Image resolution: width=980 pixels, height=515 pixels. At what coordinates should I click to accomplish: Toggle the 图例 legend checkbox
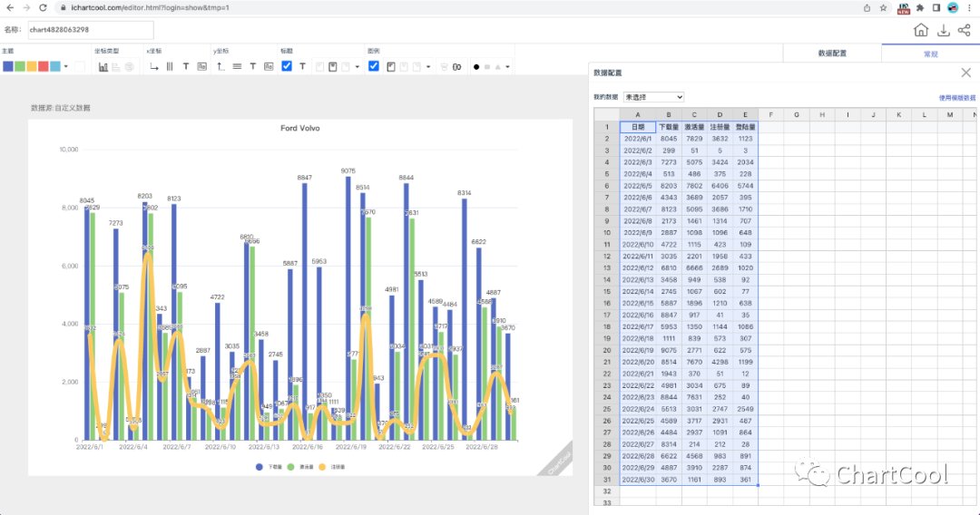(x=374, y=66)
